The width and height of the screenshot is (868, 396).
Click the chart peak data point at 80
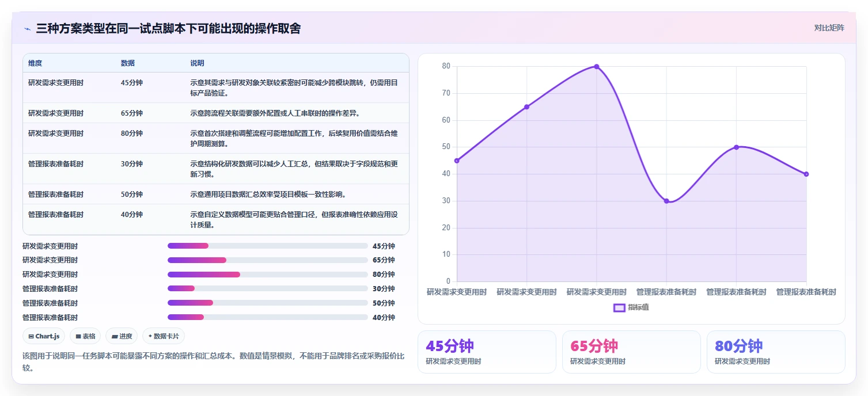tap(597, 67)
